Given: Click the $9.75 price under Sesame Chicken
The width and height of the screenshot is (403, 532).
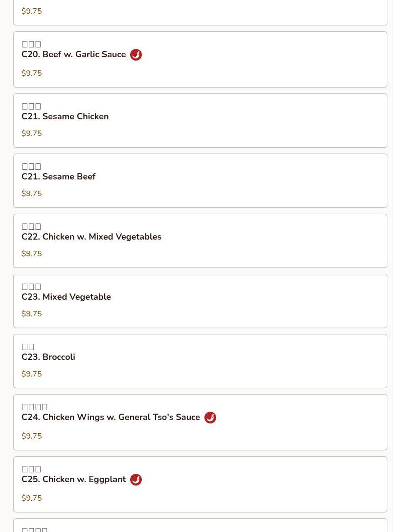Looking at the screenshot, I should tap(32, 133).
